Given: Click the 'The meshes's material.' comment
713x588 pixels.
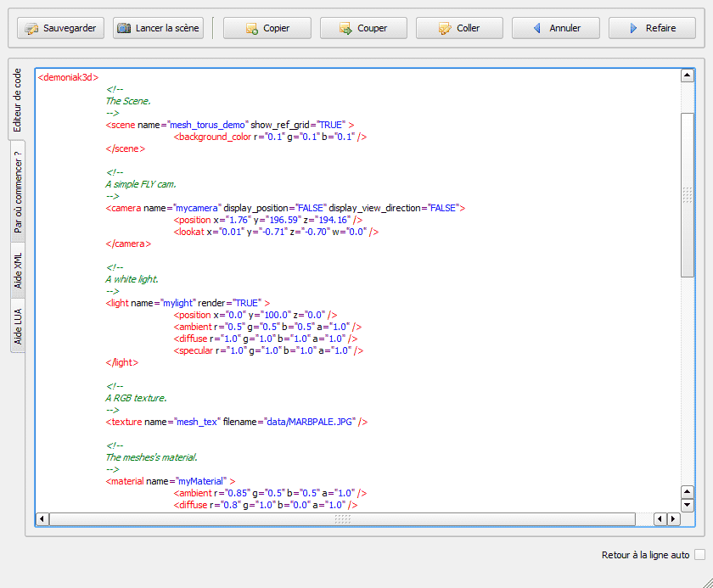Looking at the screenshot, I should pyautogui.click(x=151, y=457).
